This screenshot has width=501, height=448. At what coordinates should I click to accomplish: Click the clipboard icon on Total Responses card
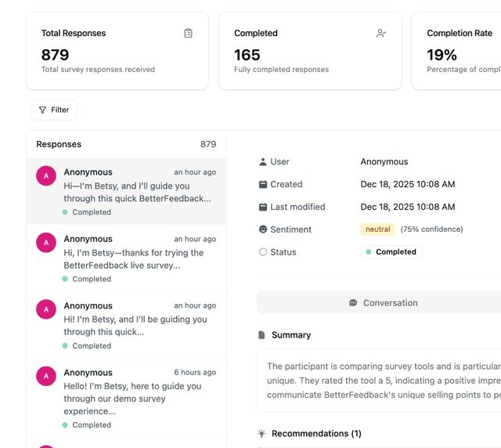coord(188,34)
